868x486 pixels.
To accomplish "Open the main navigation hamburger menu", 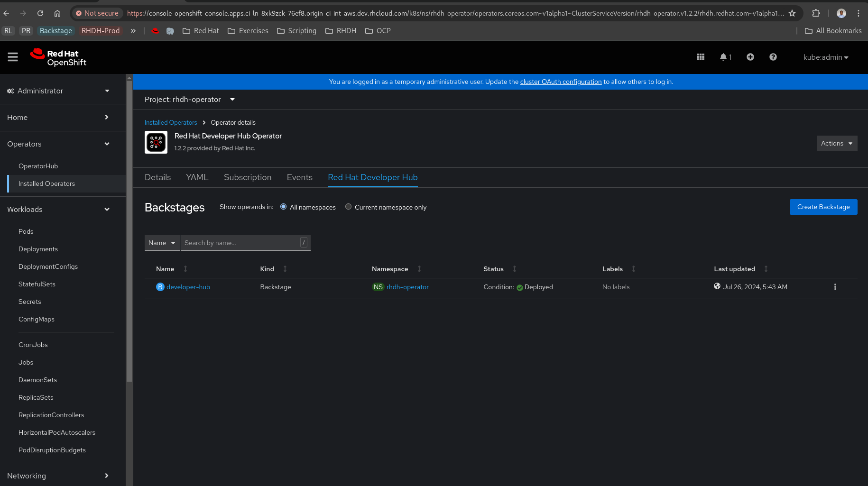I will pos(13,57).
